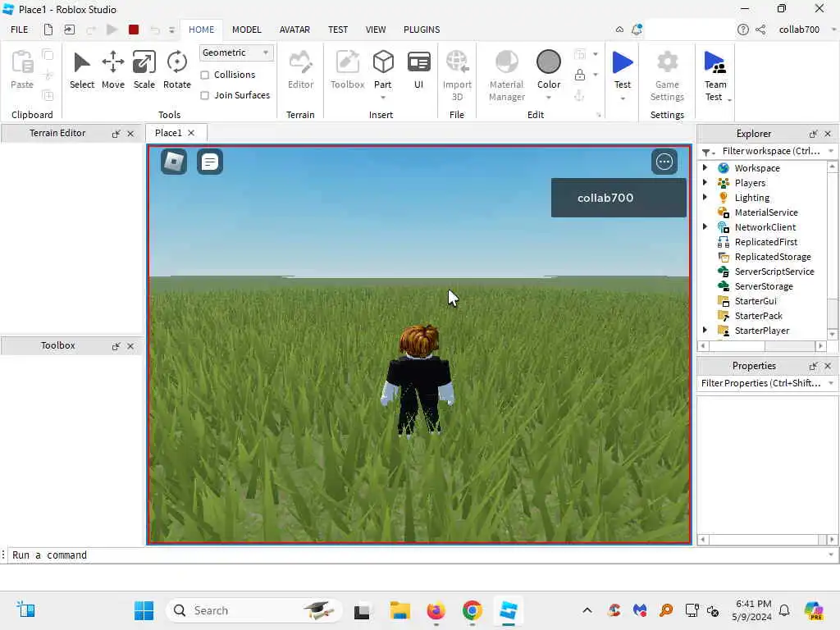
Task: Open the chat icon in viewport
Action: click(210, 162)
